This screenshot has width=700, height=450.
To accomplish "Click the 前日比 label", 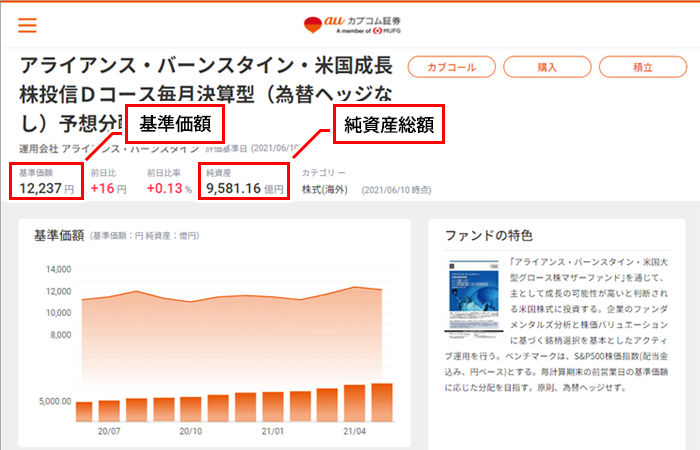I will (x=103, y=173).
